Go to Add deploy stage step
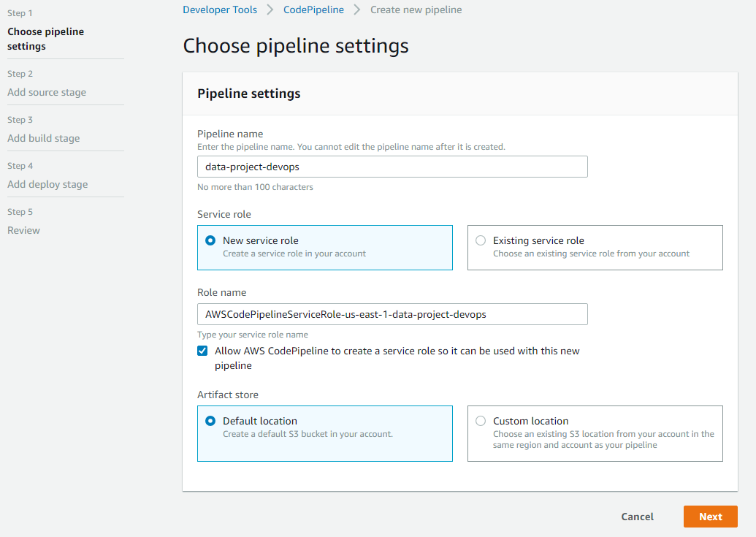 point(47,184)
